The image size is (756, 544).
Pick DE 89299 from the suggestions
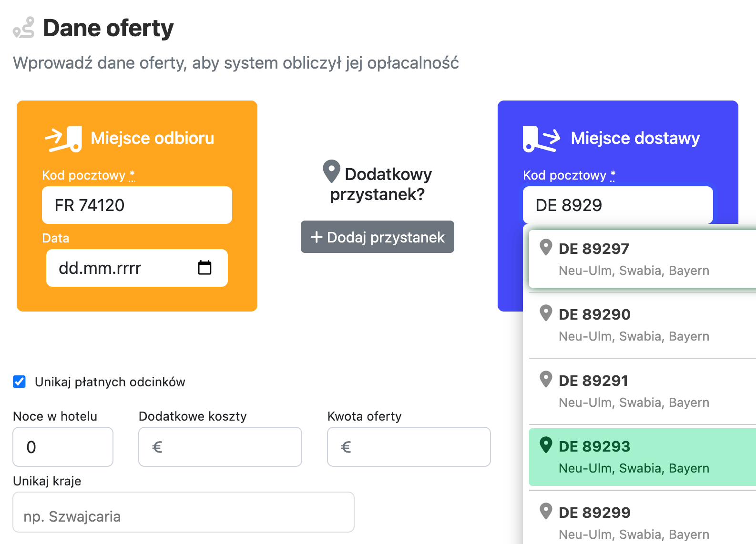[643, 520]
